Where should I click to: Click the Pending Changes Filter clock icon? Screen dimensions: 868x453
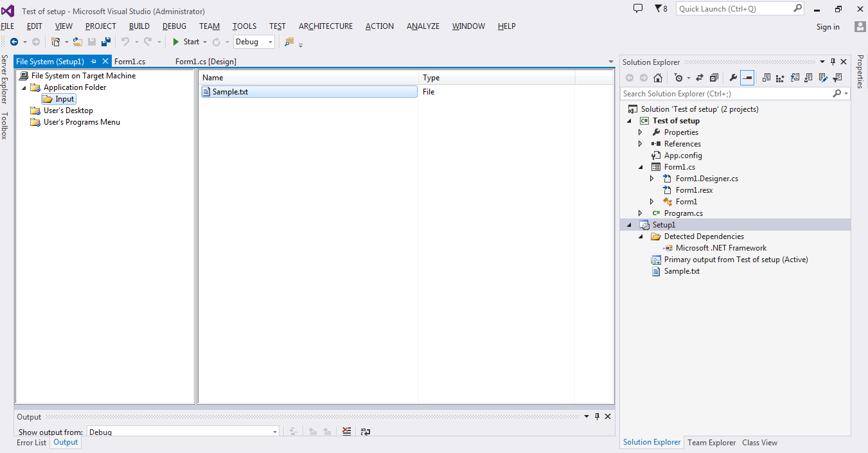point(678,78)
